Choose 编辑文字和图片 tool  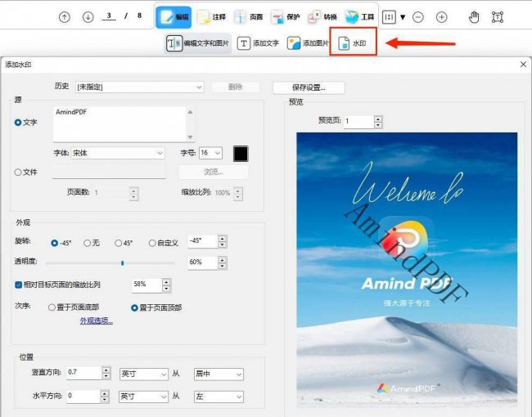(x=198, y=43)
